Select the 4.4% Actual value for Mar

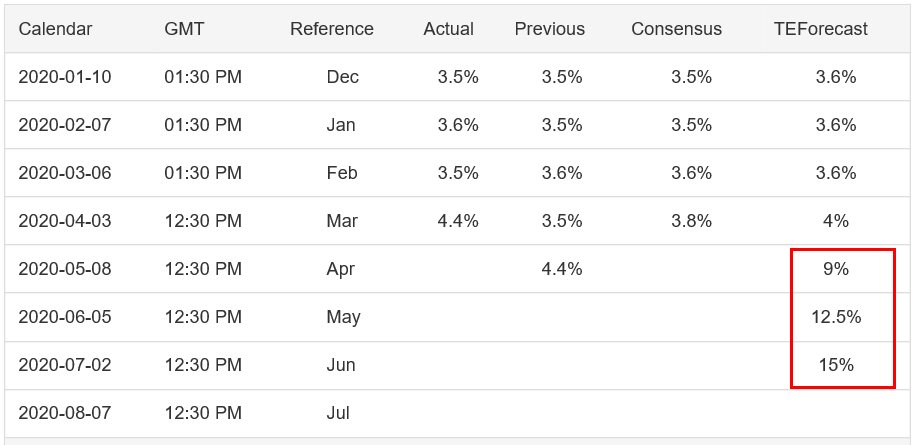(458, 221)
